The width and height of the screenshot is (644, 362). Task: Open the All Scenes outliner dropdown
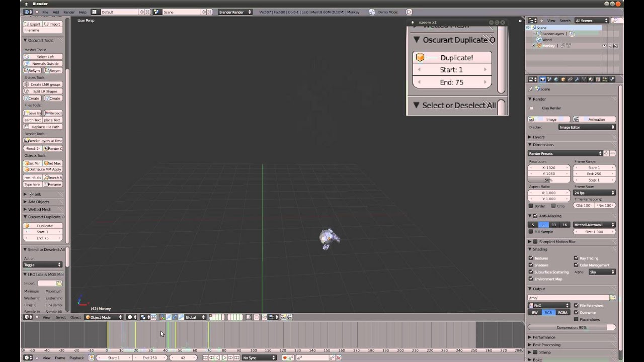592,21
